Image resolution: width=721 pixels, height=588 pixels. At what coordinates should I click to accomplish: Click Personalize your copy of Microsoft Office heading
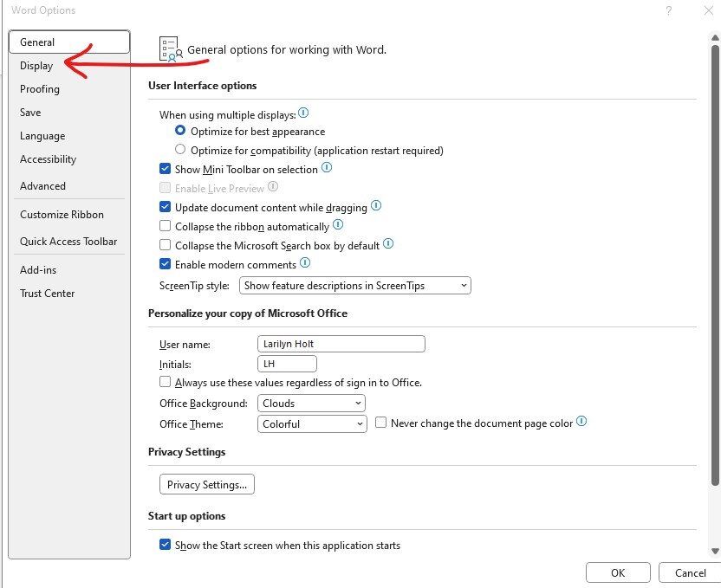pos(248,313)
